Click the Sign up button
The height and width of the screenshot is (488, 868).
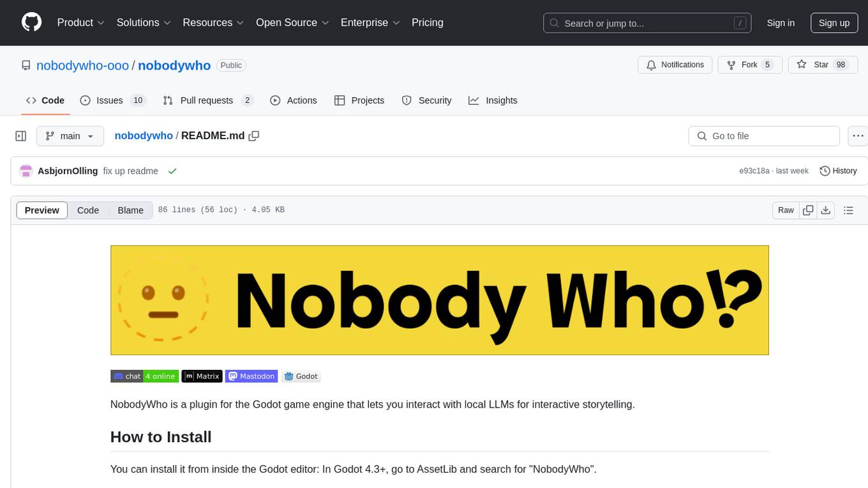[x=834, y=23]
